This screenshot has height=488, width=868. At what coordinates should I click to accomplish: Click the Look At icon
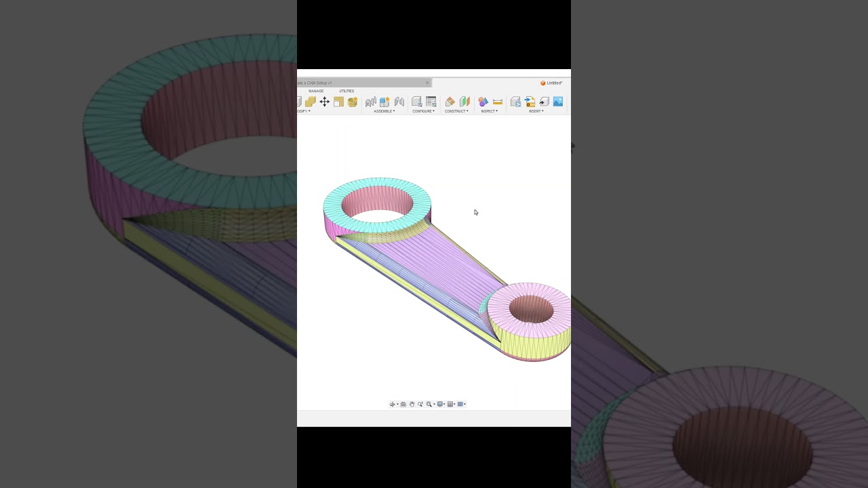click(x=403, y=404)
